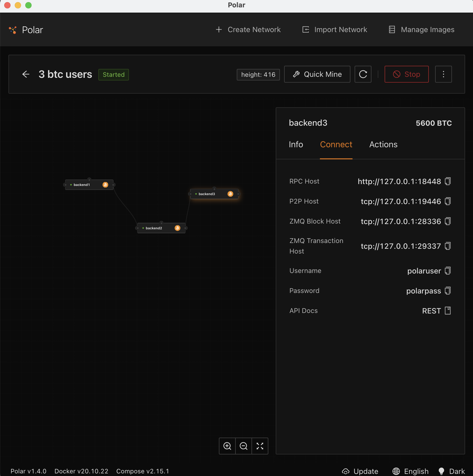Switch to the Actions tab
The height and width of the screenshot is (476, 473).
383,144
